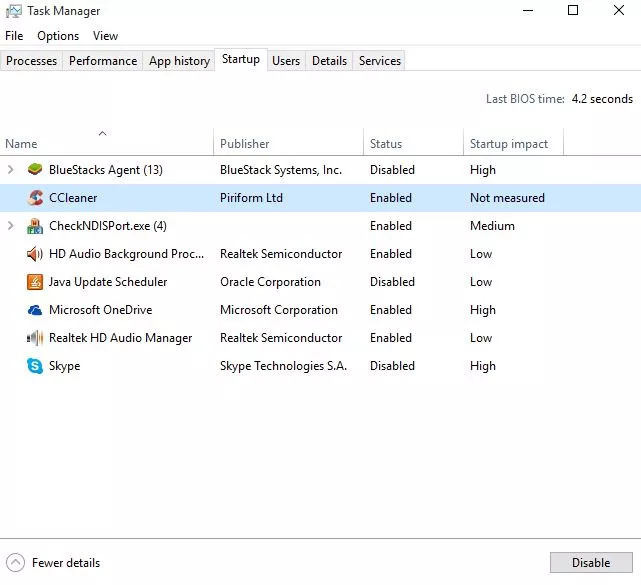Viewport: 641px width, 585px height.
Task: Click the HD Audio Background Process speaker icon
Action: point(35,254)
